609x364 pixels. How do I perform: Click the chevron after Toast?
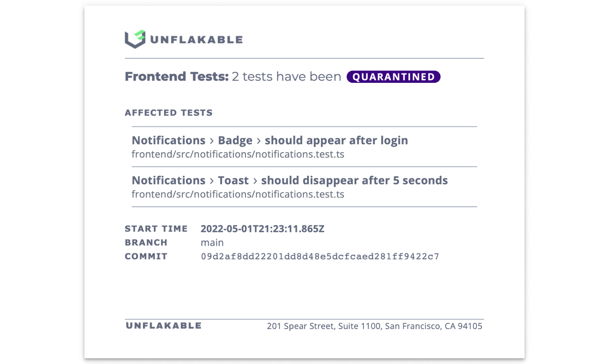255,181
